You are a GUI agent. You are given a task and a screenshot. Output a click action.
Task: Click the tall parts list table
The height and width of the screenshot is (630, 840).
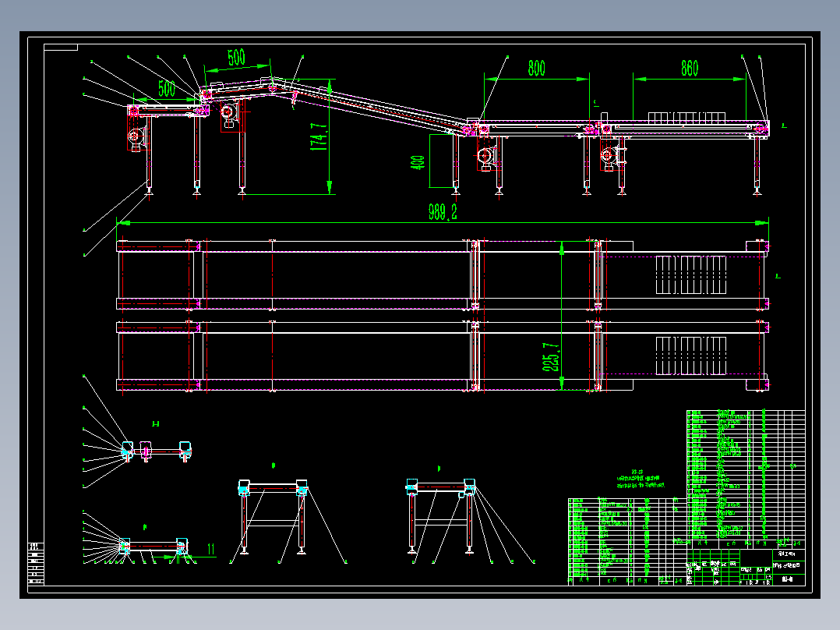[x=746, y=478]
